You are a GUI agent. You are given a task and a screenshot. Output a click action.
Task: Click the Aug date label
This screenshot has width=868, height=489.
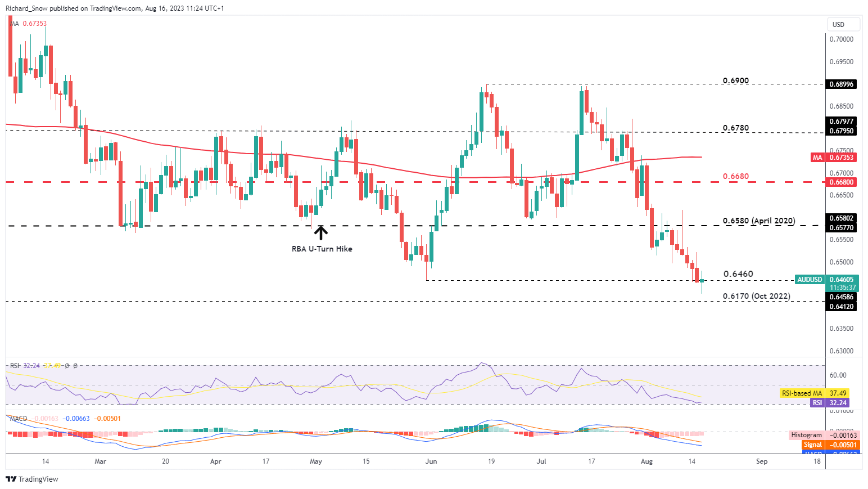point(647,461)
